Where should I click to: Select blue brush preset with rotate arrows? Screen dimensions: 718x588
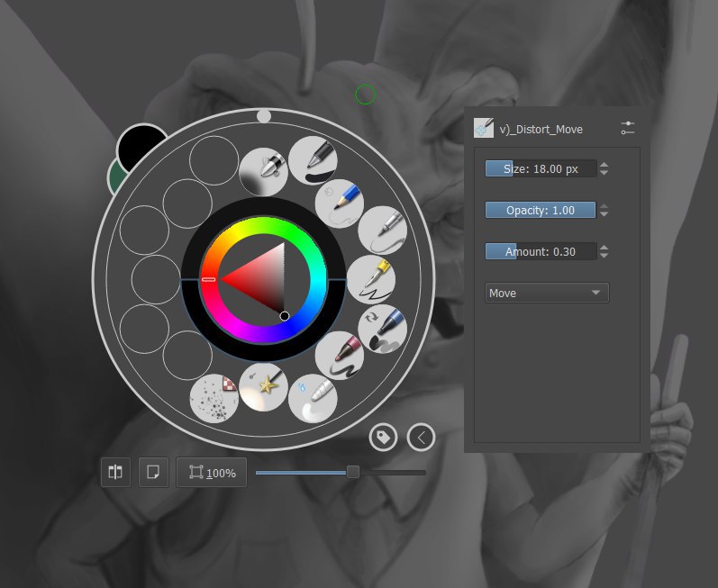point(382,329)
